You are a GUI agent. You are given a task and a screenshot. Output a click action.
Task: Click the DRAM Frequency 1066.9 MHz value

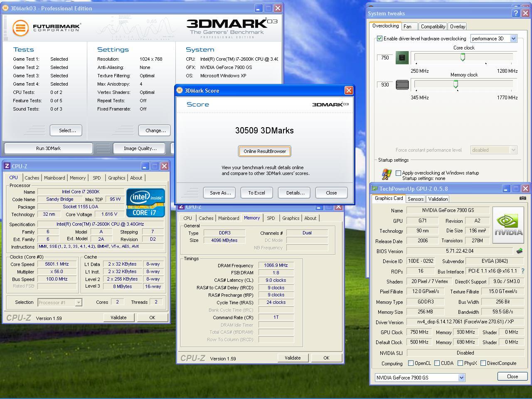coord(276,266)
